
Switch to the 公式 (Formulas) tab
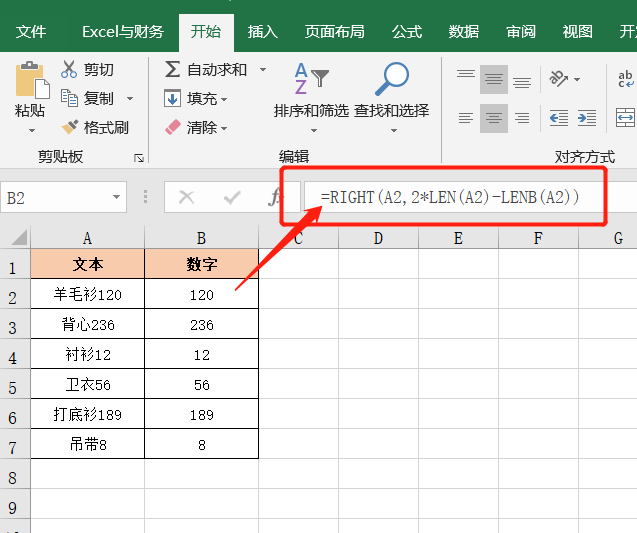pos(407,31)
